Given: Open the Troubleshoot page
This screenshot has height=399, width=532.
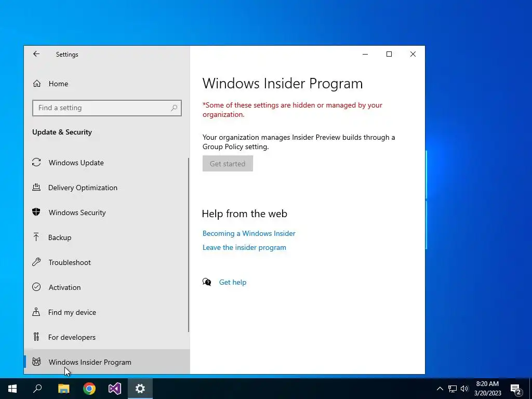Looking at the screenshot, I should click(107, 262).
